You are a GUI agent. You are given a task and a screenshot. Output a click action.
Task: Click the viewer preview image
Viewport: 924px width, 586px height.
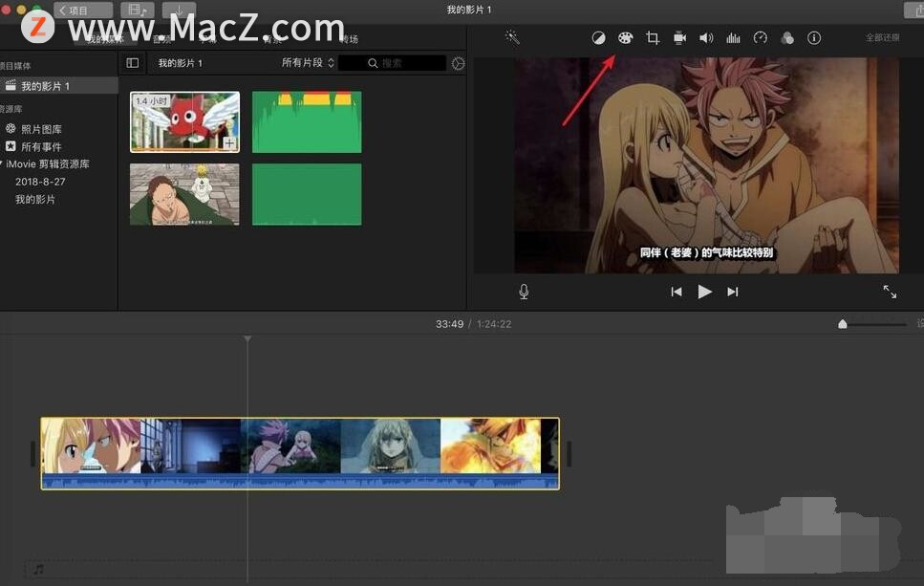[x=706, y=165]
